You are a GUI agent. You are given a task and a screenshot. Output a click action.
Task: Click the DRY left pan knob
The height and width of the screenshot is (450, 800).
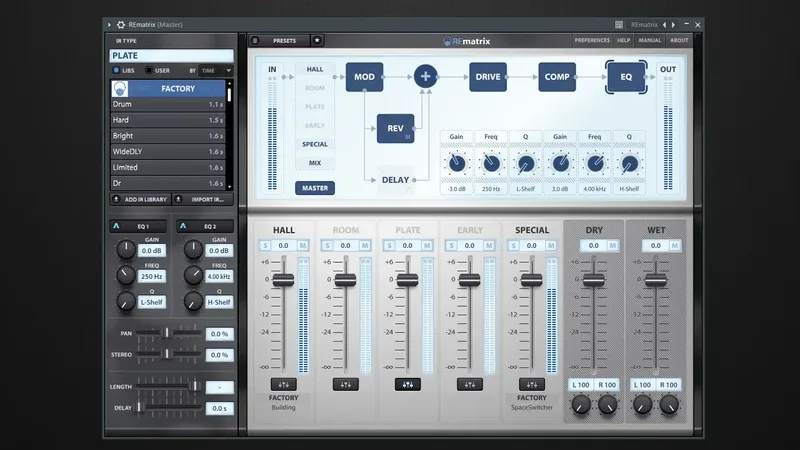581,405
